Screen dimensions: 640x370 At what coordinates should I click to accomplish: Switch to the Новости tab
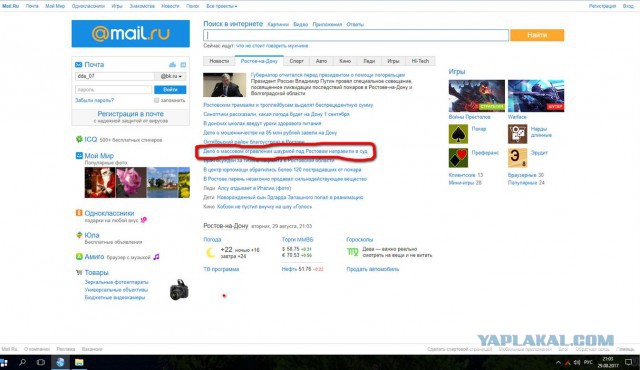219,61
